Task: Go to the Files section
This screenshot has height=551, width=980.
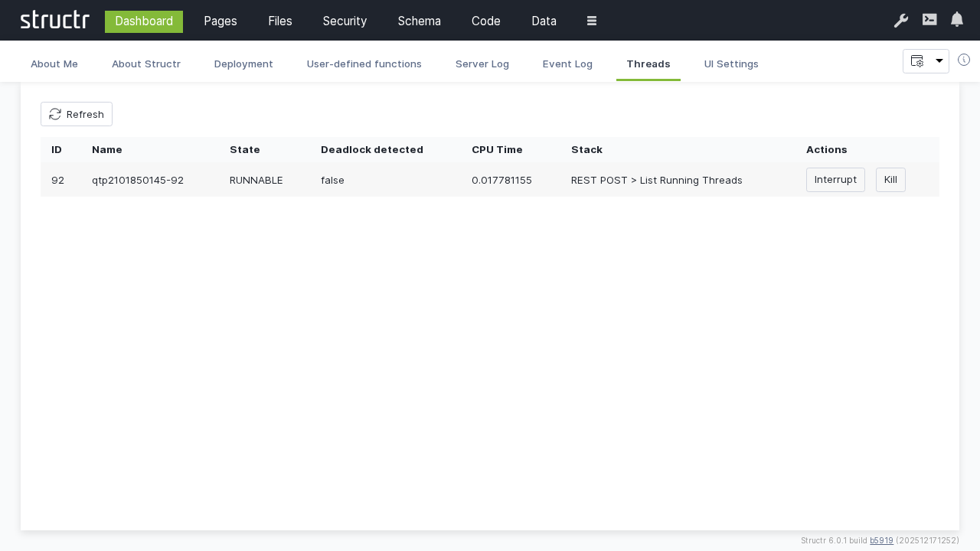Action: [x=280, y=21]
